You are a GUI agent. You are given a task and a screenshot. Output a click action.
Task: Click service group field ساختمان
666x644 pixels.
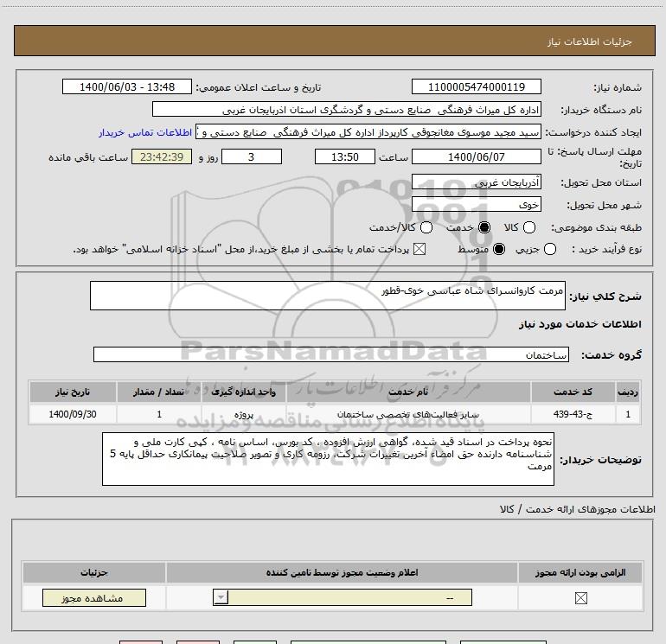click(331, 354)
